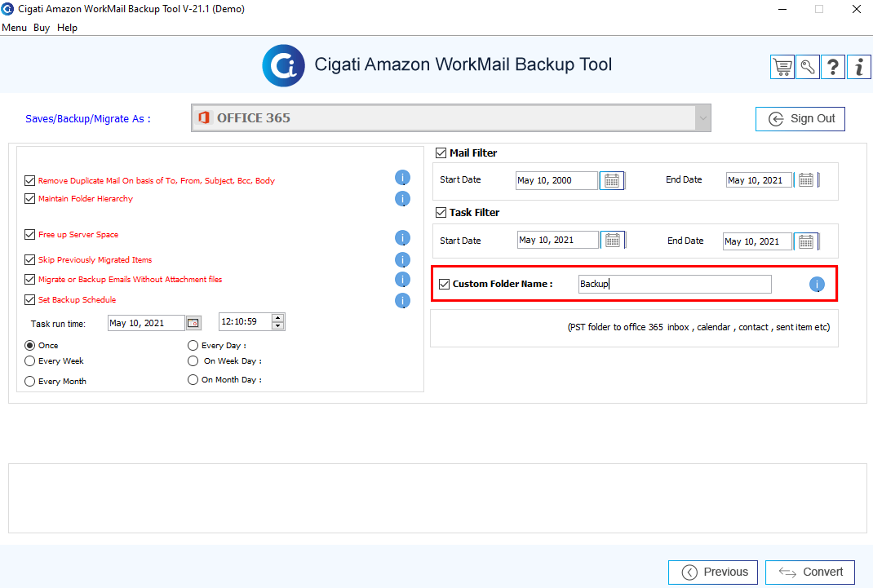Uncheck the Task Filter checkbox

[x=441, y=213]
